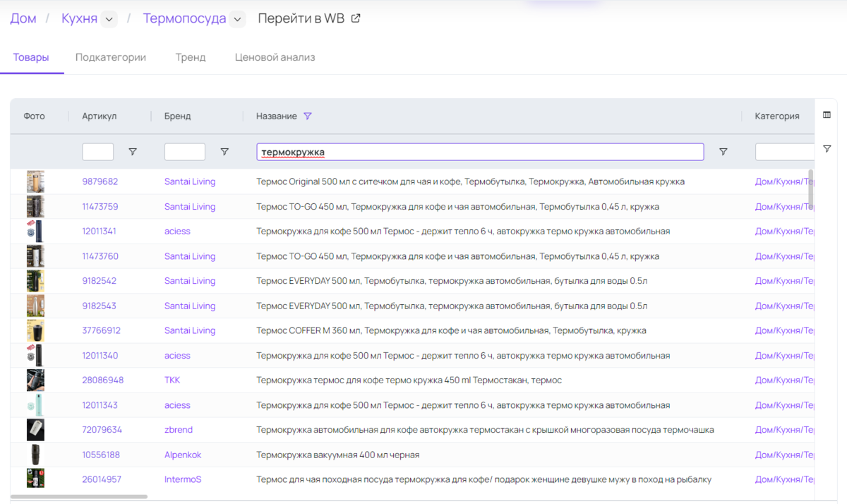The width and height of the screenshot is (847, 504).
Task: Open article link 26014957
Action: [x=102, y=479]
